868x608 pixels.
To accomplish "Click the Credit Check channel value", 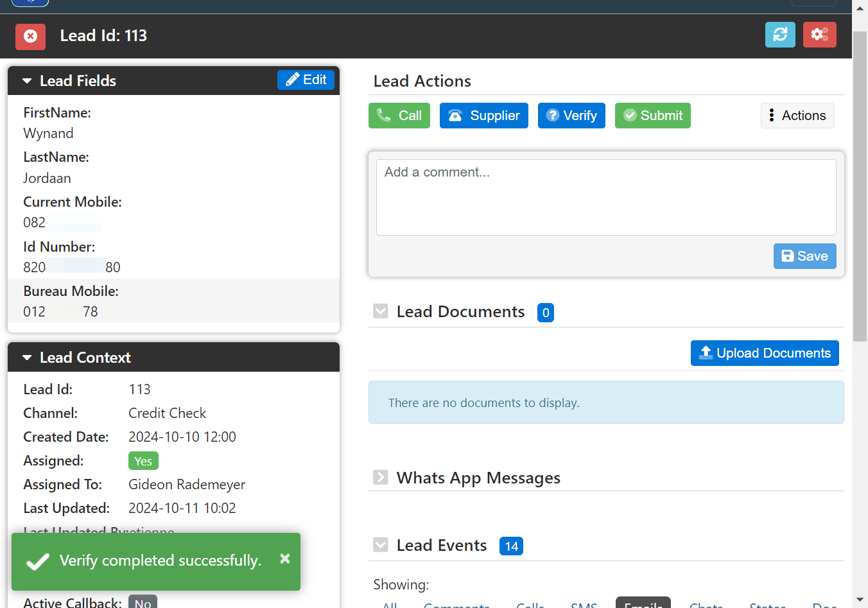I will click(x=167, y=413).
